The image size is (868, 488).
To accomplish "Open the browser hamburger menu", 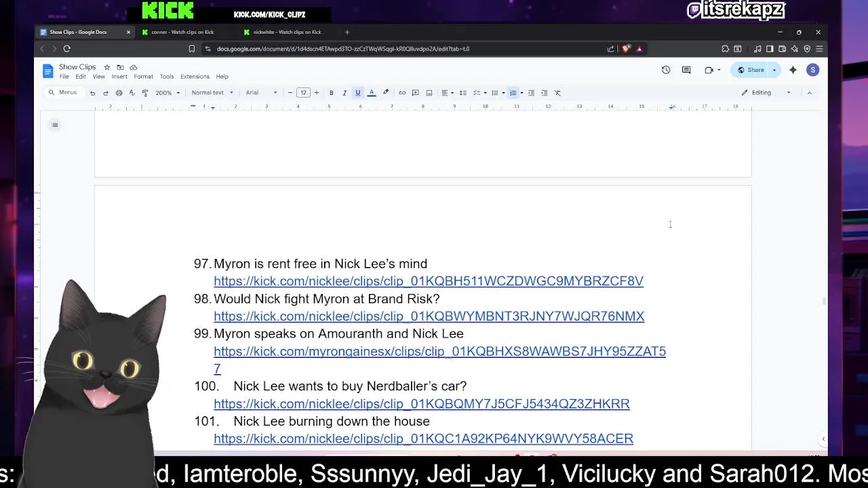I will pos(819,49).
